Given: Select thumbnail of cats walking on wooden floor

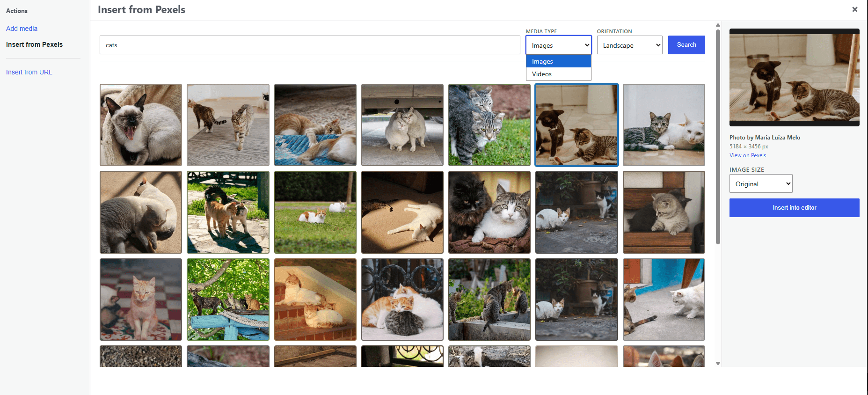Looking at the screenshot, I should pos(228,125).
